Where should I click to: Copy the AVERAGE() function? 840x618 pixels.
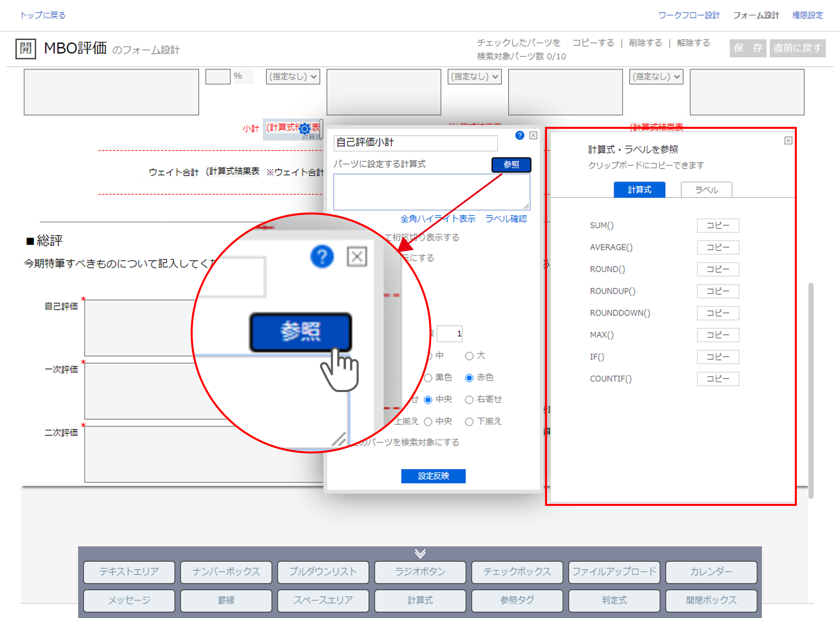(718, 247)
